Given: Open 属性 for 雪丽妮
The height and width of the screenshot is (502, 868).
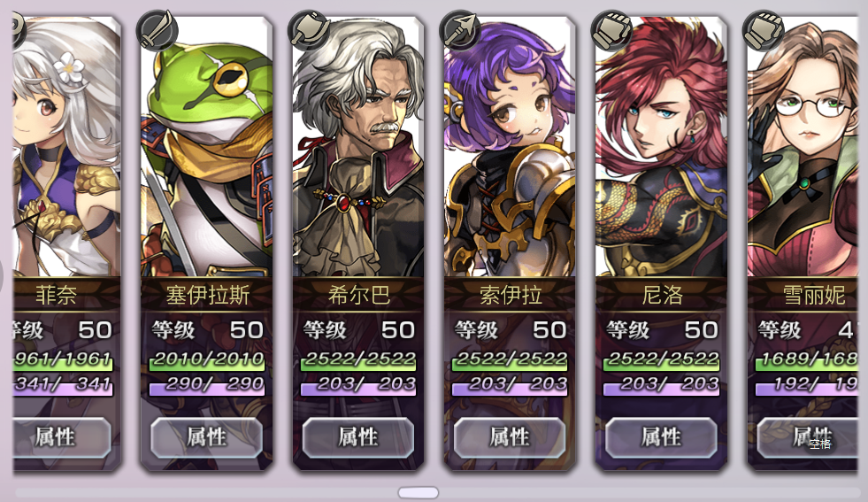Looking at the screenshot, I should click(x=807, y=437).
